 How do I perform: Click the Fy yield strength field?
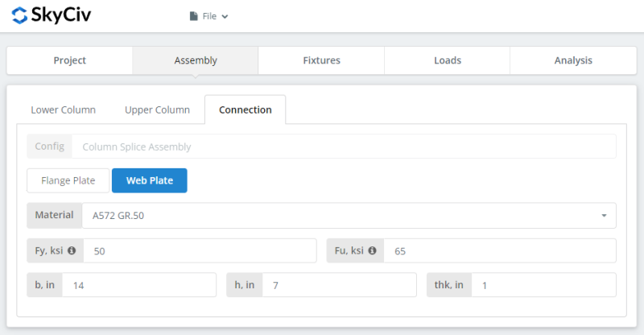click(200, 251)
